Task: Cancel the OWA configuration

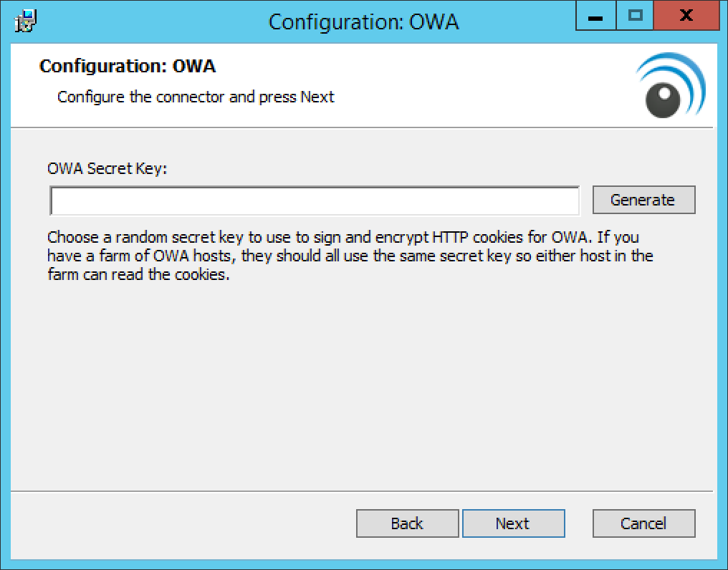Action: pyautogui.click(x=643, y=523)
